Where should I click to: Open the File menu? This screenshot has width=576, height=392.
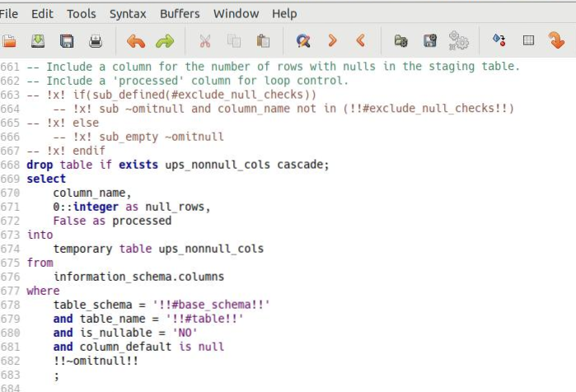tap(8, 14)
